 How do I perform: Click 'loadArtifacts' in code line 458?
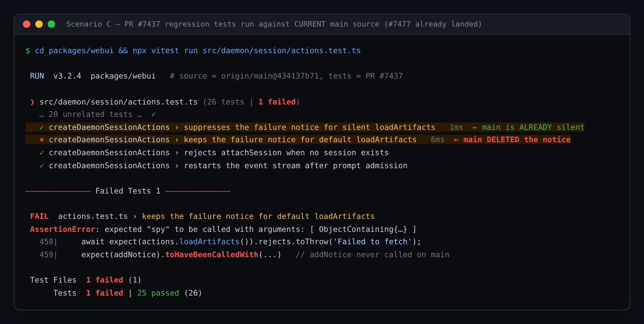pos(210,242)
